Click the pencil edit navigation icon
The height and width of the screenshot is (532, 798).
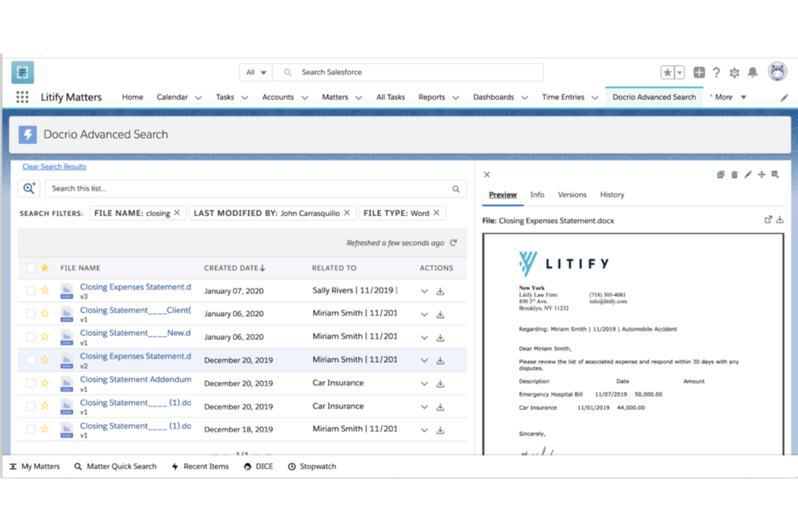coord(784,98)
